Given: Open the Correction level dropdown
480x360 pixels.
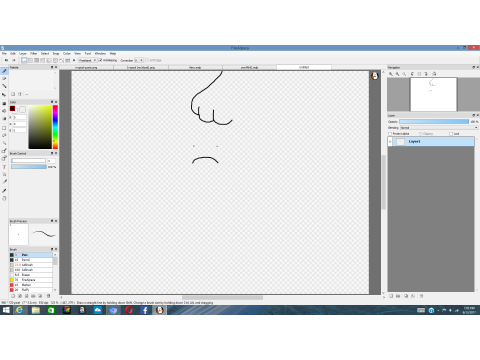Looking at the screenshot, I should (x=139, y=60).
